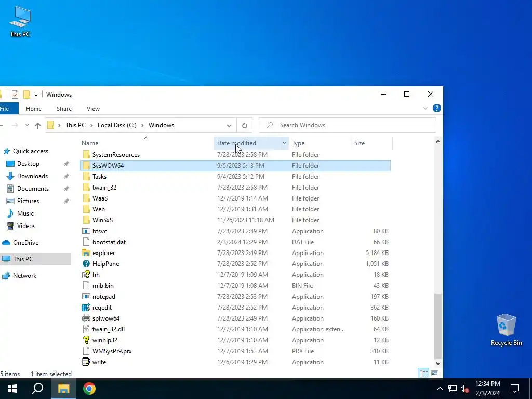
Task: Switch to Large icons view layout
Action: pos(435,374)
